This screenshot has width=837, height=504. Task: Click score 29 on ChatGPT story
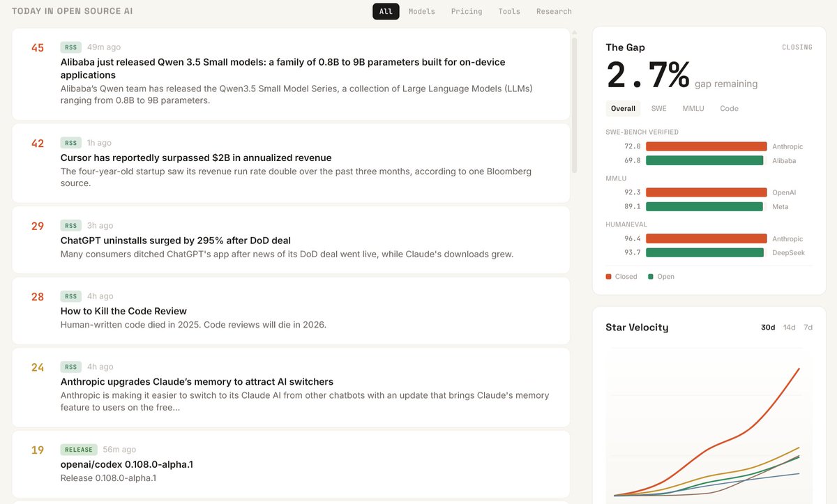(x=38, y=226)
